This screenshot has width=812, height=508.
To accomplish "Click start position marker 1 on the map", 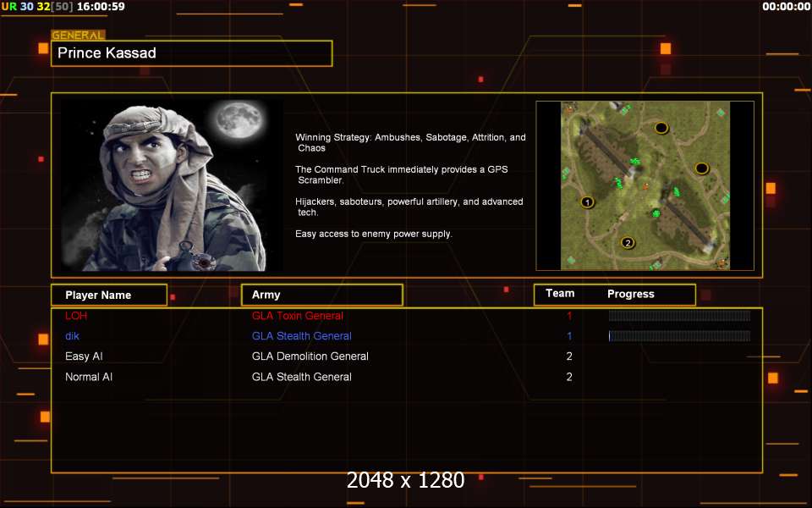I will tap(587, 202).
